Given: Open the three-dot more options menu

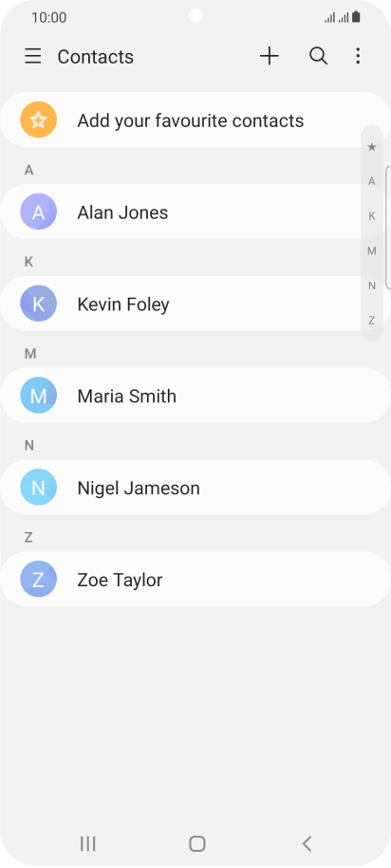Looking at the screenshot, I should tap(358, 56).
